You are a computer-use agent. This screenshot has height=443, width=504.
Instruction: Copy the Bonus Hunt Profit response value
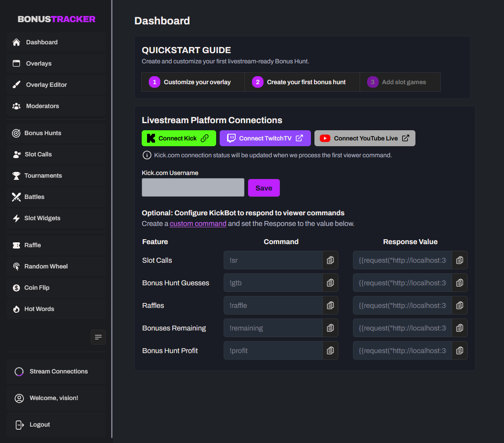(x=460, y=350)
